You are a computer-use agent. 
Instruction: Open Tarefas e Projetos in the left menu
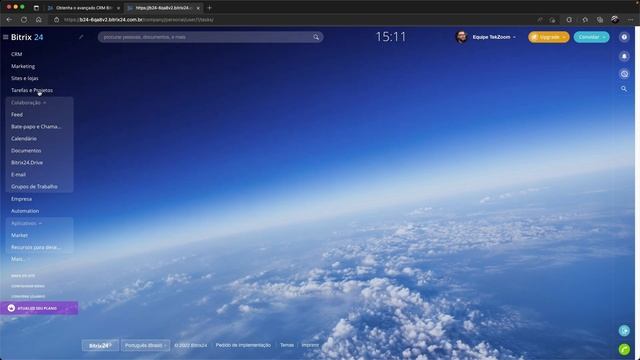(32, 90)
